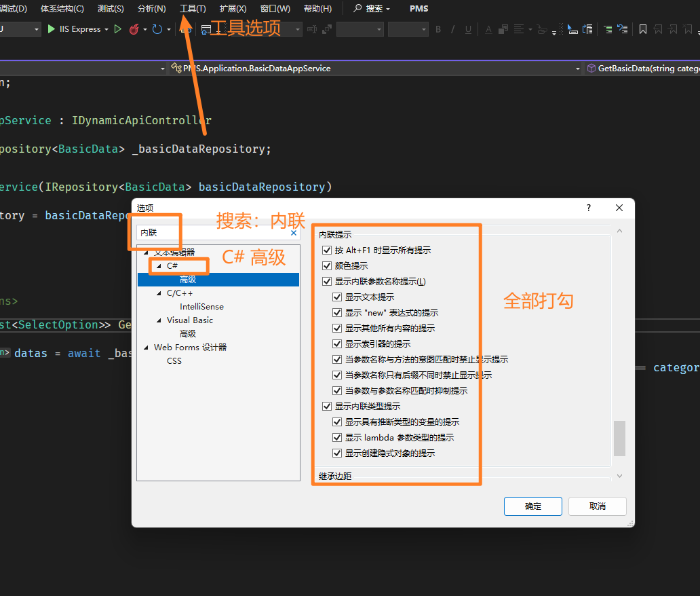Collapse the C/C++ tree node arrow
This screenshot has height=596, width=700.
159,293
